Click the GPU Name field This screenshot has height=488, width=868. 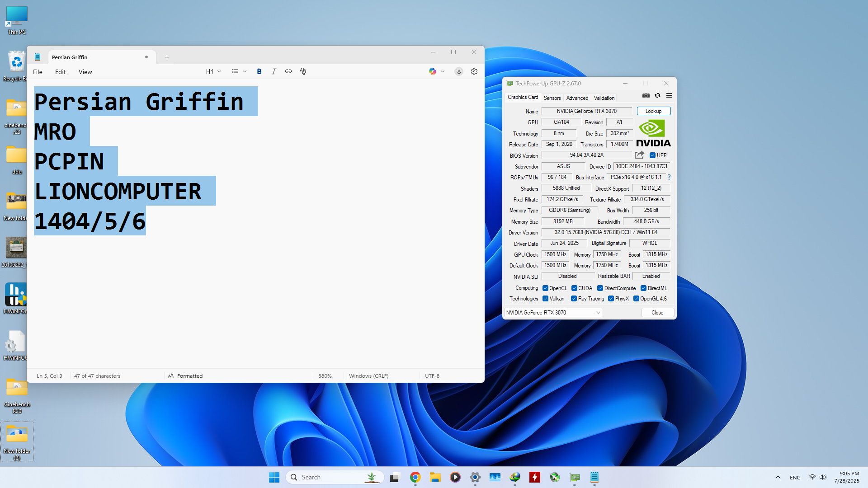coord(586,111)
